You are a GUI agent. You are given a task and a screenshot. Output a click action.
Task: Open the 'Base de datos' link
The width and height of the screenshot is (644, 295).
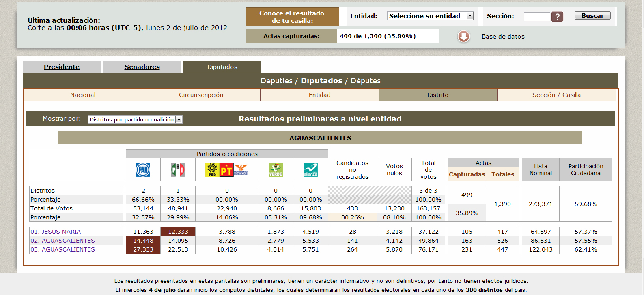click(503, 37)
